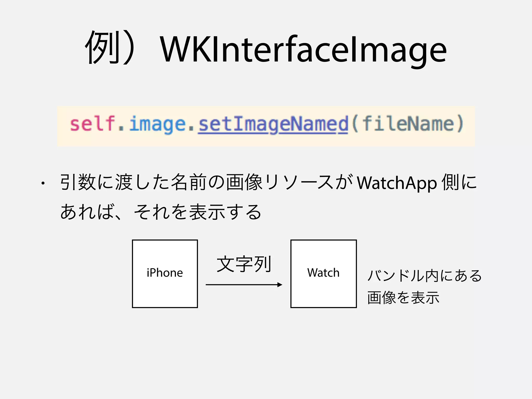The width and height of the screenshot is (532, 399).
Task: Click the word self in the code
Action: click(92, 123)
